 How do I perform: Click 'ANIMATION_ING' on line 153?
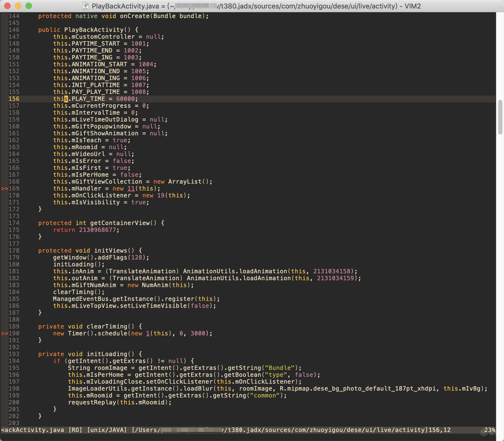pyautogui.click(x=96, y=78)
